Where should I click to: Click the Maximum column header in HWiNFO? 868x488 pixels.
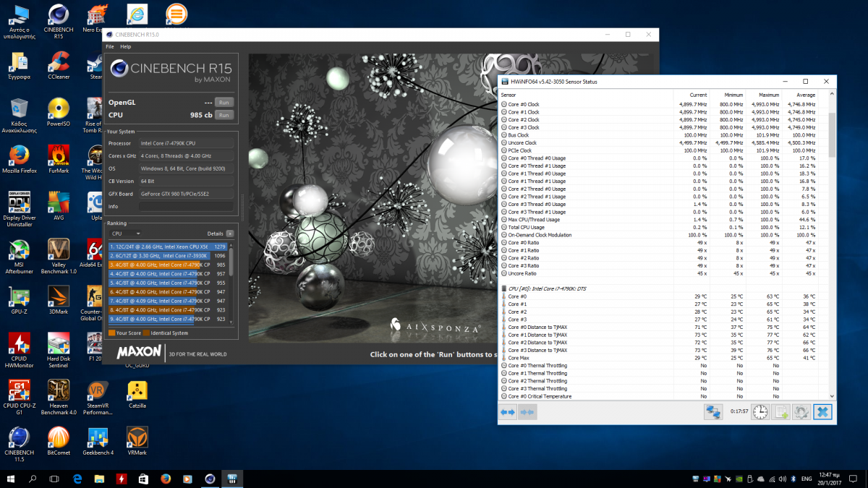[x=763, y=95]
